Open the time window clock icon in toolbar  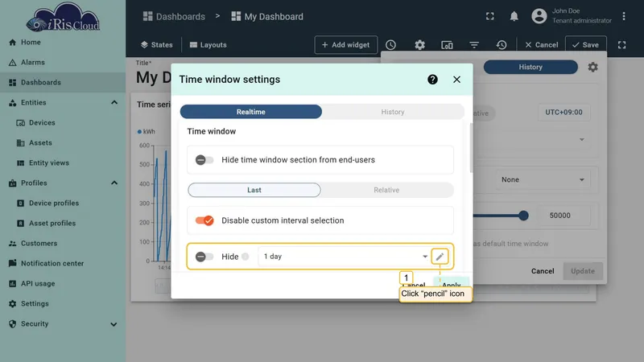(390, 45)
